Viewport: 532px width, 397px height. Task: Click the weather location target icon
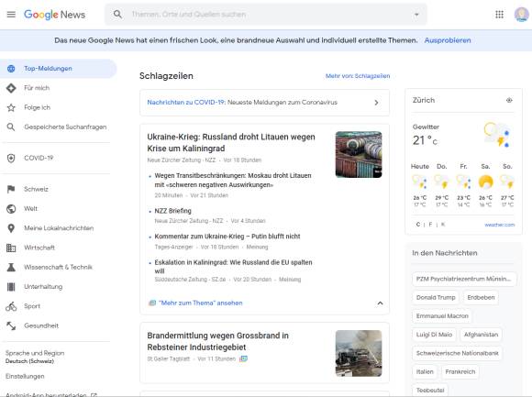click(x=509, y=100)
